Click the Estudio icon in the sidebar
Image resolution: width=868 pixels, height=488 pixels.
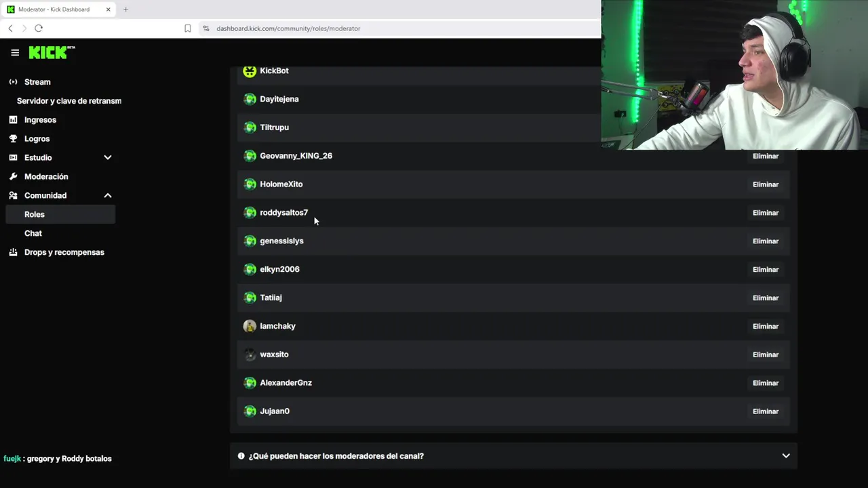[13, 158]
